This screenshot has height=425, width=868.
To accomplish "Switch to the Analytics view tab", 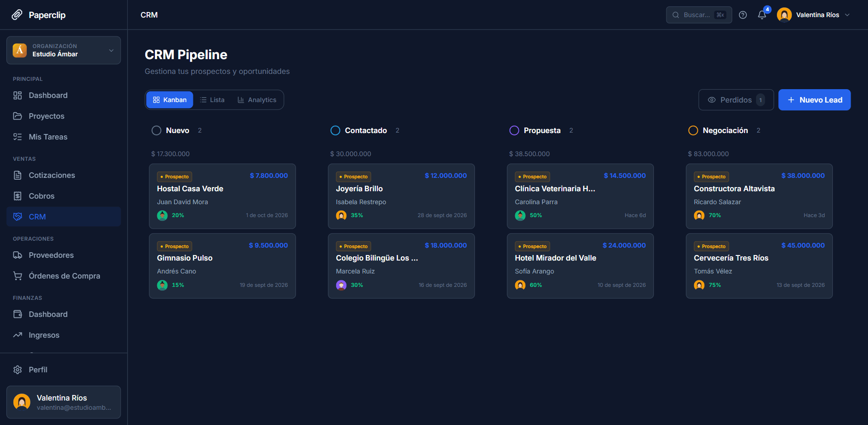I will (257, 100).
